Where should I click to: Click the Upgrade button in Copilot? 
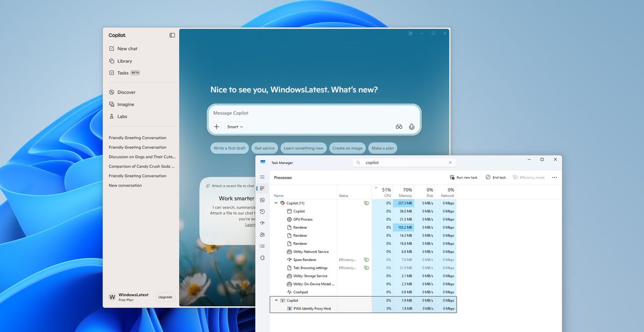pos(165,297)
